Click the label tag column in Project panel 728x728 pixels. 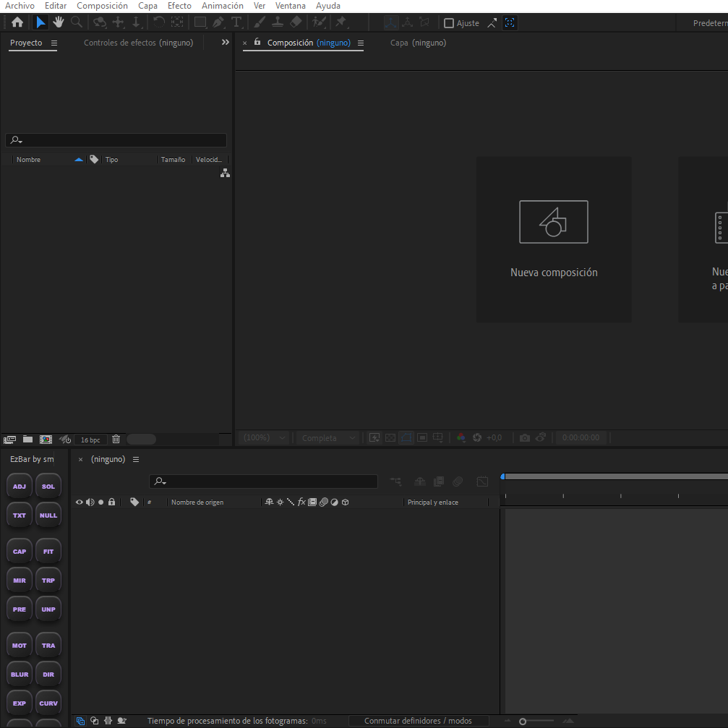94,159
